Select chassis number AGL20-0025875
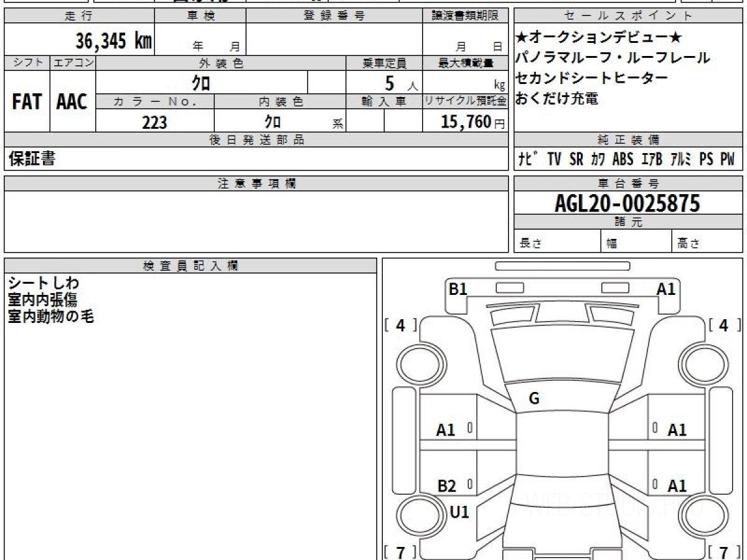The height and width of the screenshot is (560, 747). (x=627, y=203)
